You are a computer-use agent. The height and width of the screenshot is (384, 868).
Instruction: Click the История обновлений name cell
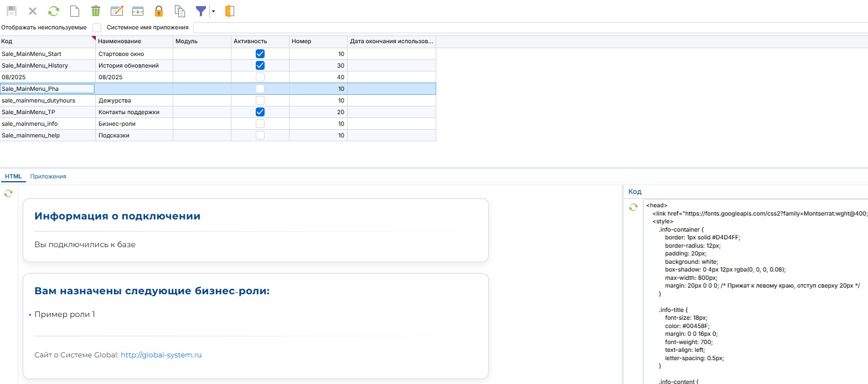pos(135,65)
